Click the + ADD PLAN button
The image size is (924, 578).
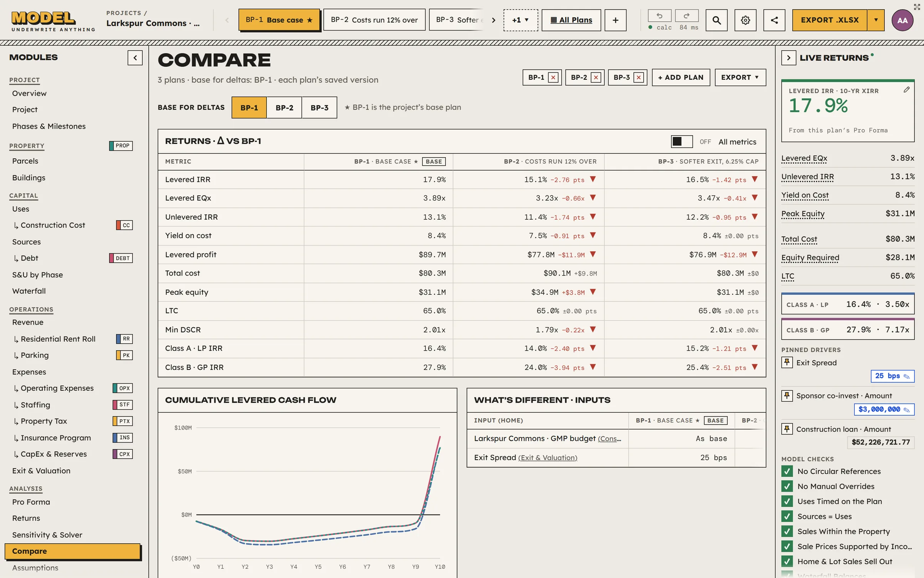click(681, 77)
